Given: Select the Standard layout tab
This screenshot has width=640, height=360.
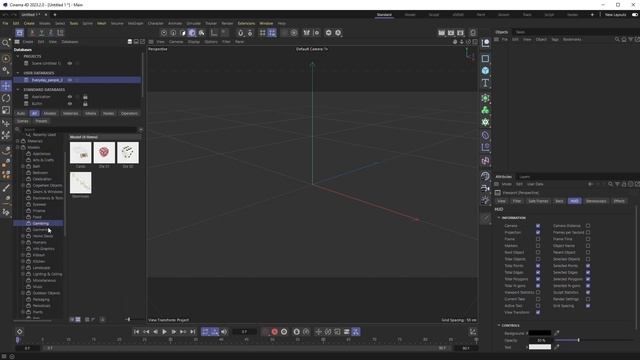Looking at the screenshot, I should point(384,15).
